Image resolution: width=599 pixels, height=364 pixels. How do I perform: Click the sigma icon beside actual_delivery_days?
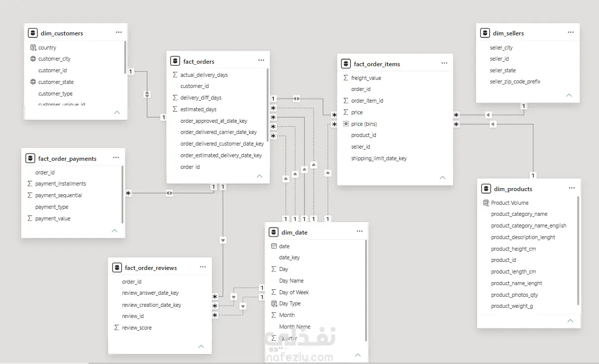[175, 75]
